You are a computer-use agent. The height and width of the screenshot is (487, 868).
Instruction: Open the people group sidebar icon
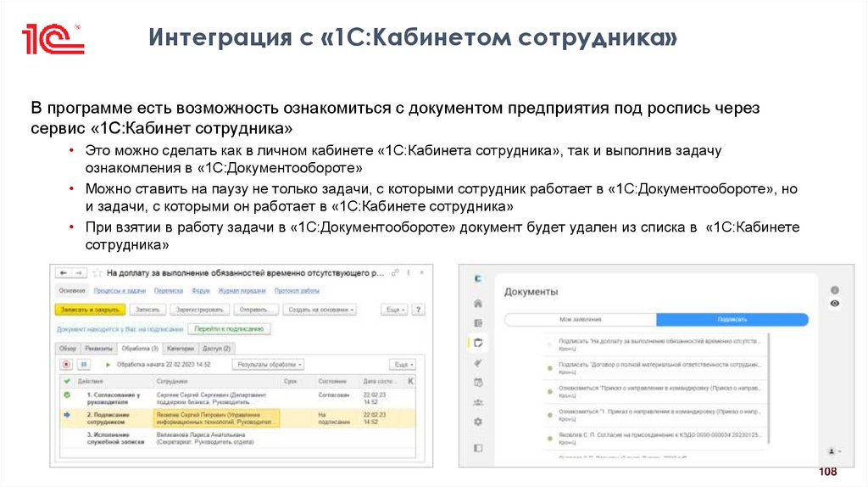[478, 402]
